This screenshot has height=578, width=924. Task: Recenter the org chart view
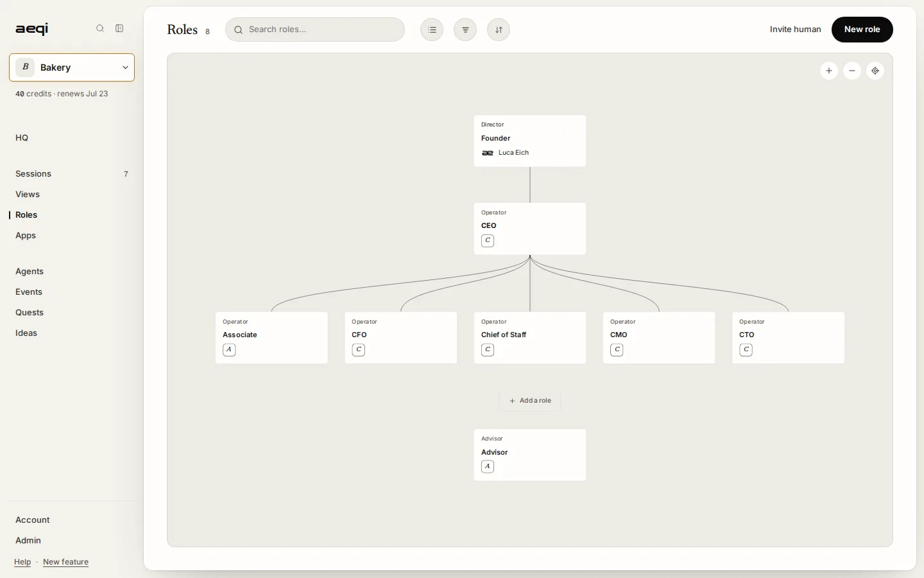click(x=875, y=71)
